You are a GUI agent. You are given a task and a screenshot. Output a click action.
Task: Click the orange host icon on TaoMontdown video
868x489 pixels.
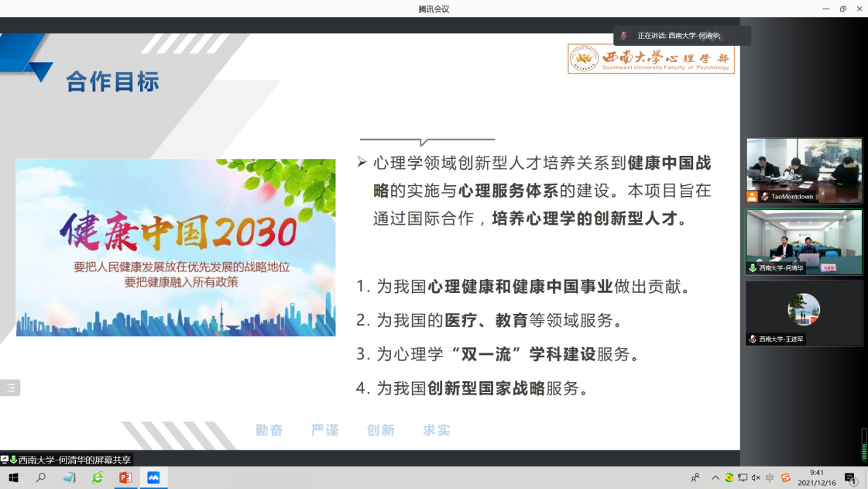tap(752, 197)
